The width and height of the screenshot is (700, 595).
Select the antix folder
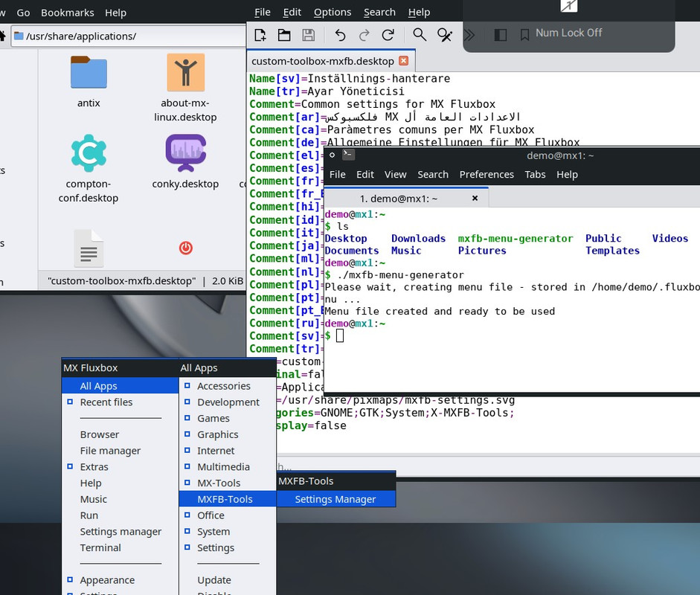point(89,73)
